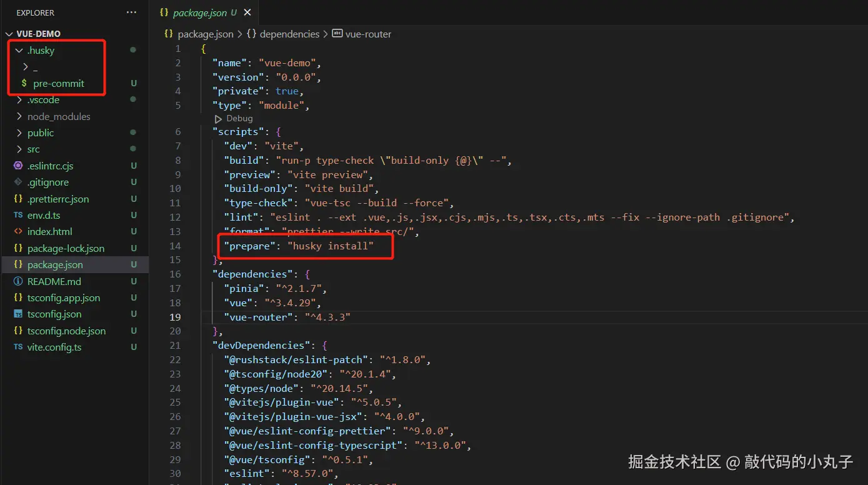The image size is (868, 485).
Task: Open env.d.ts in the explorer
Action: point(44,216)
